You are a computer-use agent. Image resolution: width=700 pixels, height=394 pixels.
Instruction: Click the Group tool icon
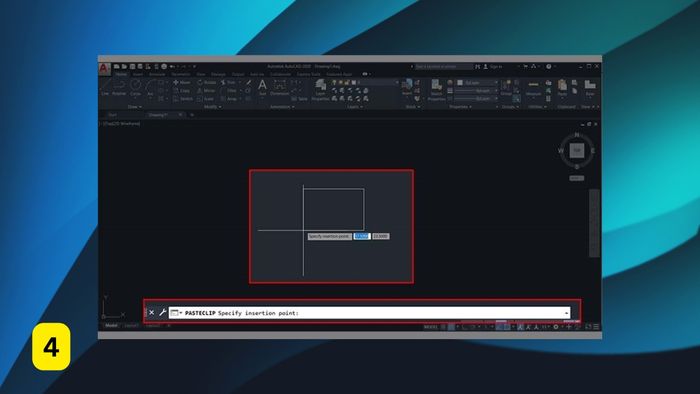506,87
